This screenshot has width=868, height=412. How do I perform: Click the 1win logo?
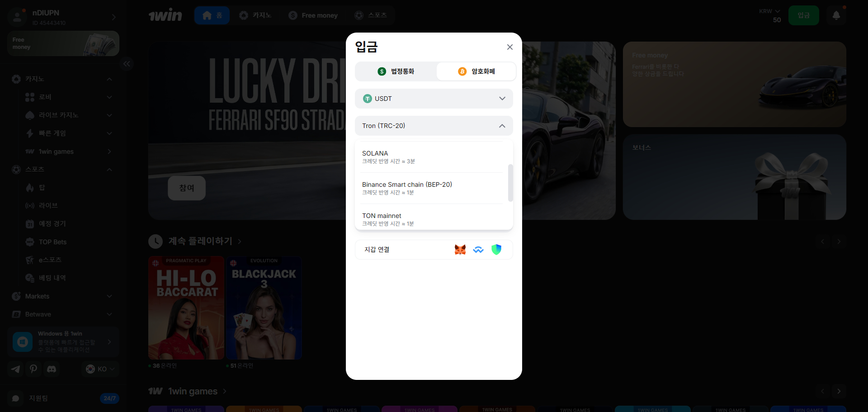coord(165,15)
